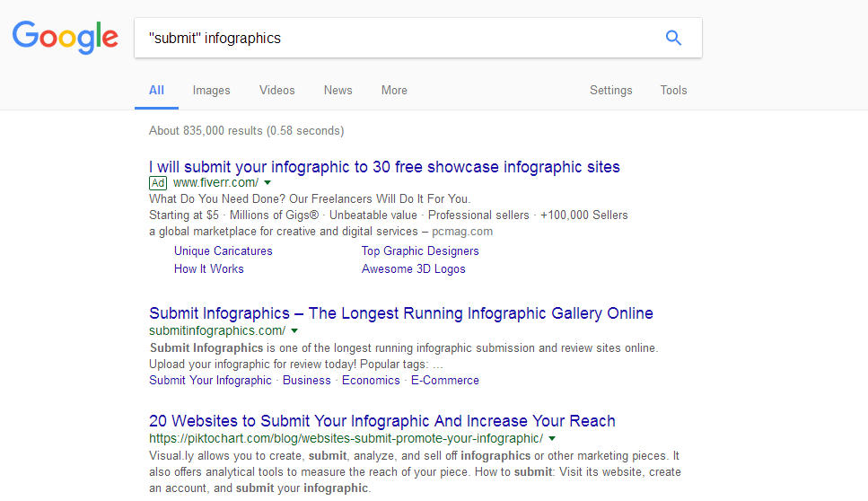
Task: Click the About 835,000 results text
Action: 246,131
